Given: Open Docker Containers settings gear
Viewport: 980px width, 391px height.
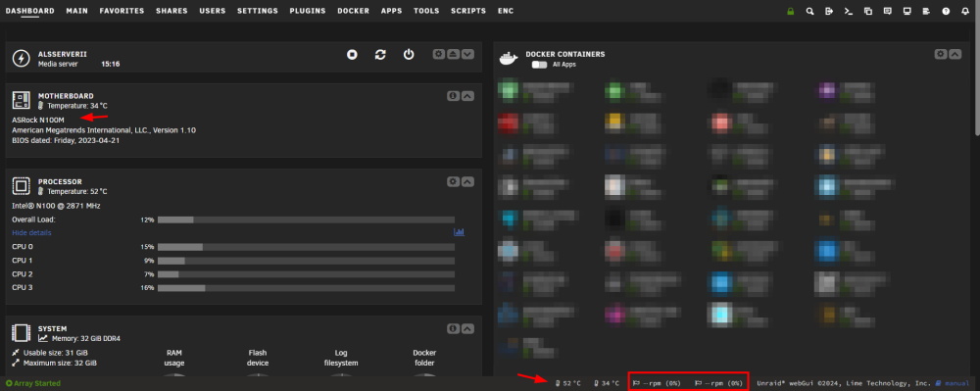Looking at the screenshot, I should pyautogui.click(x=941, y=54).
